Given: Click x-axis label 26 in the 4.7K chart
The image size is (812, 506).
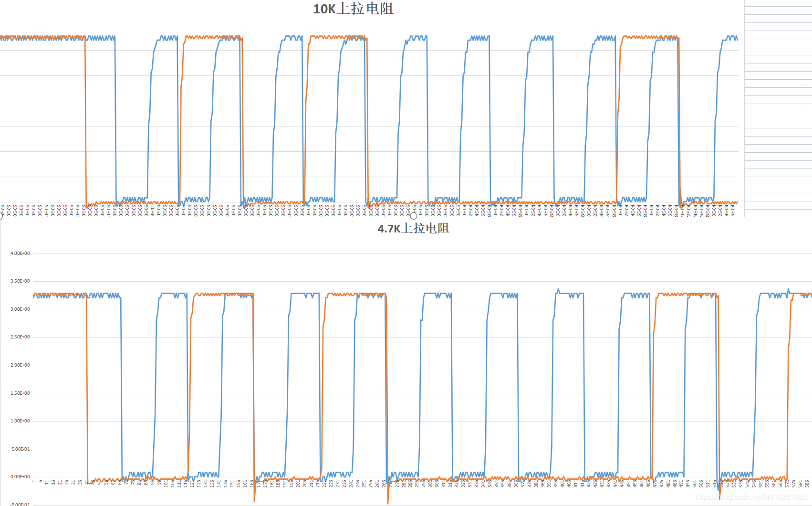Looking at the screenshot, I should tap(67, 482).
